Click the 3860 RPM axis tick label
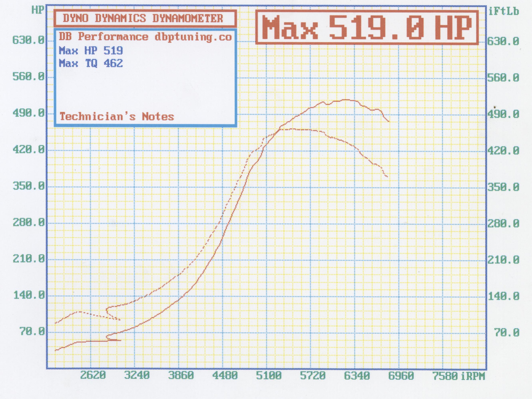This screenshot has width=532, height=399. tap(181, 375)
